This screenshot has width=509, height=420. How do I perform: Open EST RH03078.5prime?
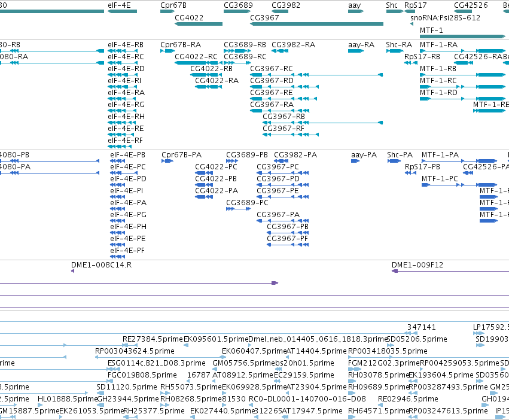378,375
